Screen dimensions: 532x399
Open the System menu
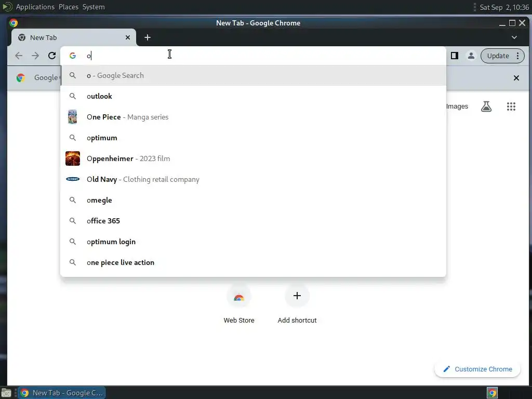click(94, 7)
